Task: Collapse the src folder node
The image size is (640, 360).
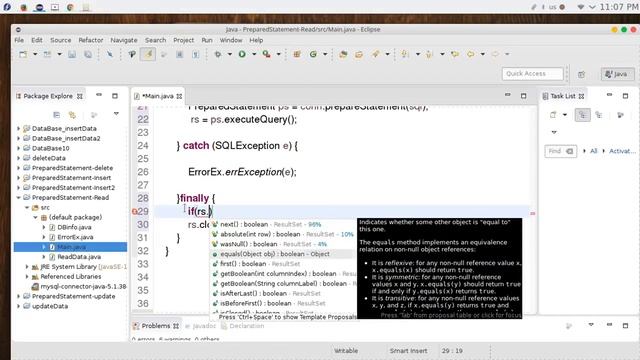Action: [x=27, y=207]
